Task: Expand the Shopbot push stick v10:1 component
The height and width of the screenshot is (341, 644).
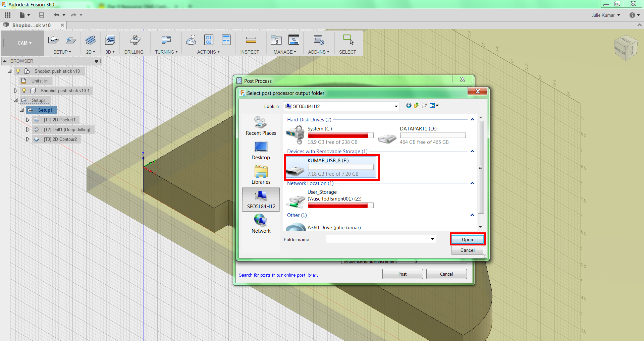Action: 15,91
